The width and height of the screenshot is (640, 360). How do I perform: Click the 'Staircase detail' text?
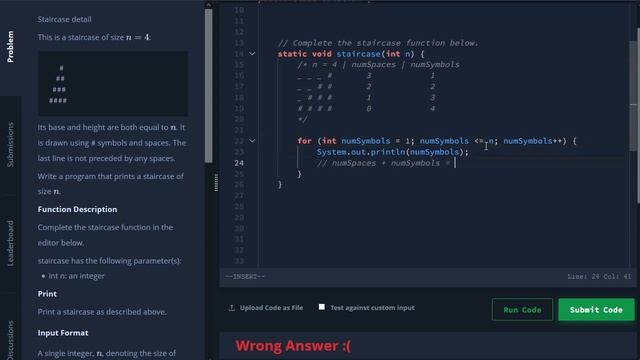click(64, 19)
